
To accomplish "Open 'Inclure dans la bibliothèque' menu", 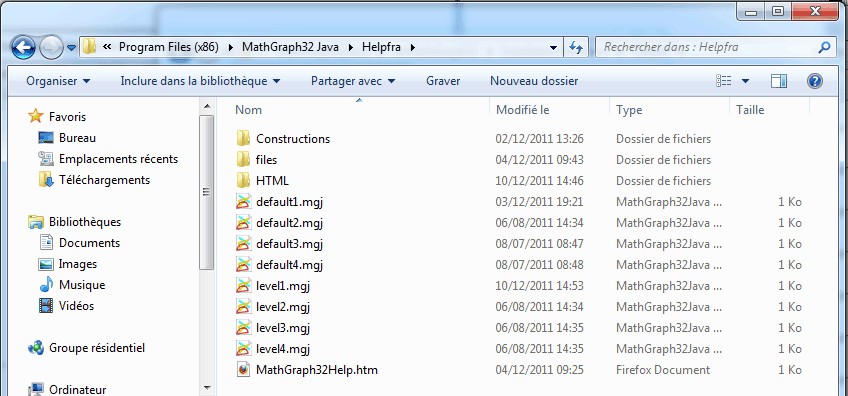I will point(200,81).
